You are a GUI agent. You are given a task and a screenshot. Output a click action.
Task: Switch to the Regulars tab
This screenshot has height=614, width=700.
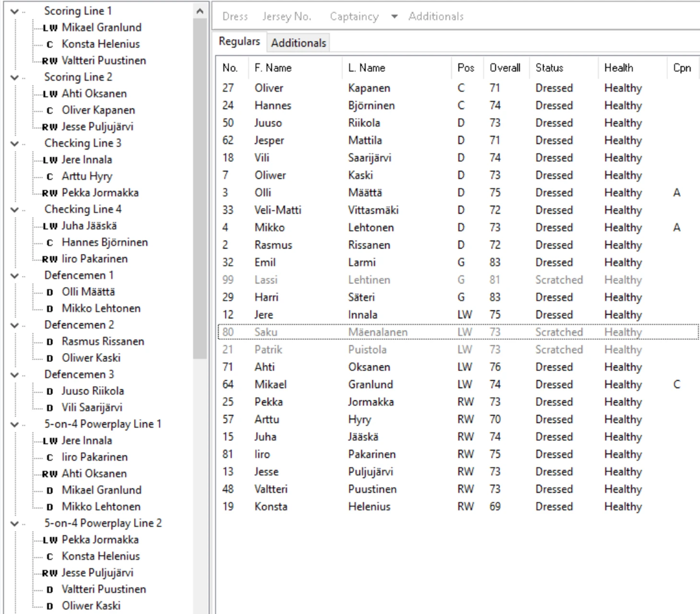tap(239, 42)
